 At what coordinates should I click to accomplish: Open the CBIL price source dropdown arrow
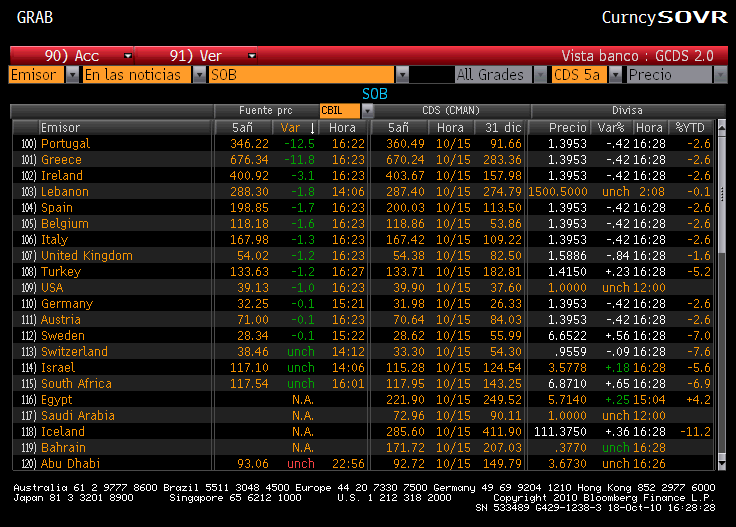[x=368, y=111]
